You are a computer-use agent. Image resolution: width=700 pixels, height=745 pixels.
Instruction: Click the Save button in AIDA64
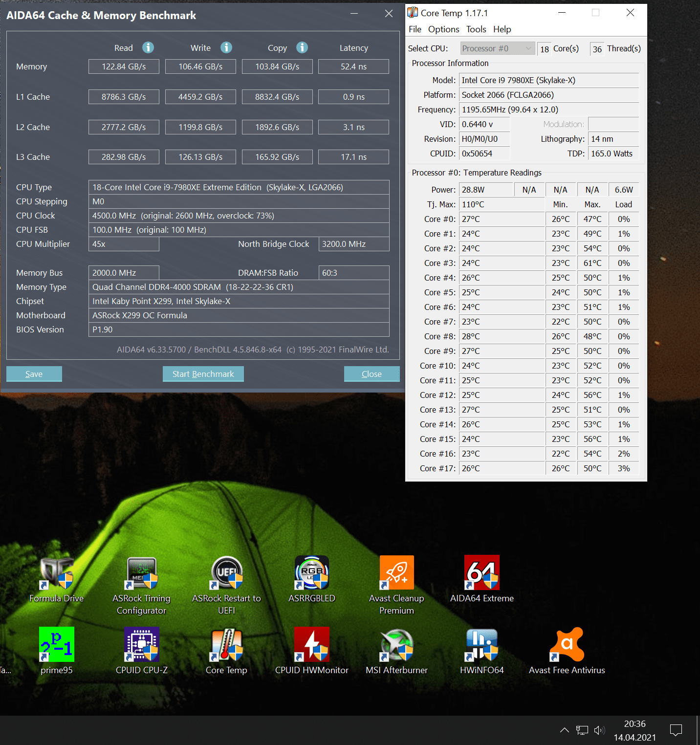tap(34, 374)
